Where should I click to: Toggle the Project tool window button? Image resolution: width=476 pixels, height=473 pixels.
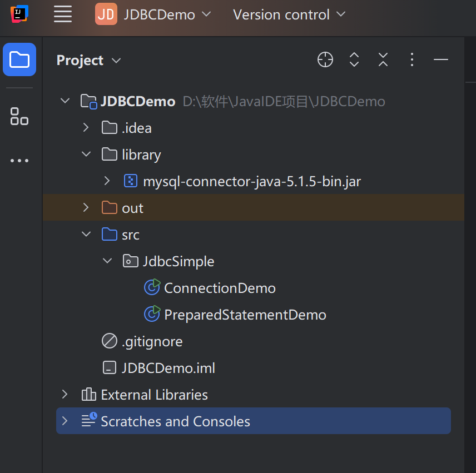19,59
